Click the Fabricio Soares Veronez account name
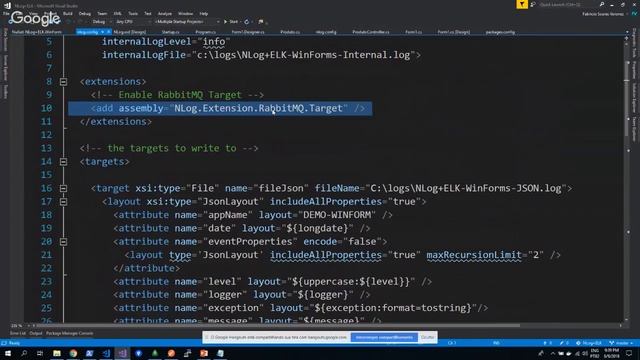Screen dimensions: 640x360 pos(603,14)
